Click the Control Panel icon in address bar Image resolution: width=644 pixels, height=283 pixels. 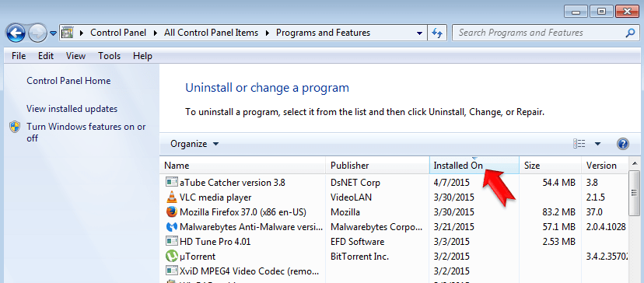(x=67, y=33)
